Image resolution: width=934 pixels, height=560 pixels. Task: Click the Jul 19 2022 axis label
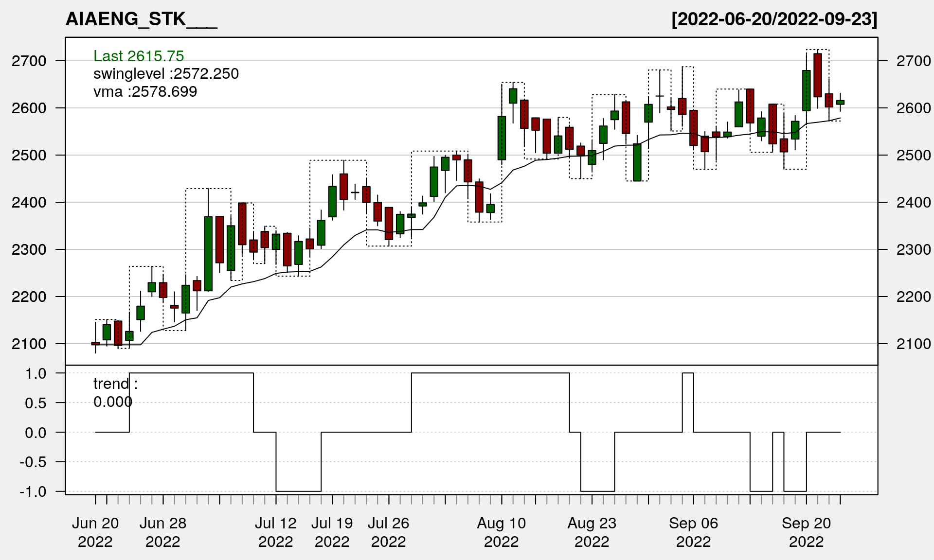point(332,532)
